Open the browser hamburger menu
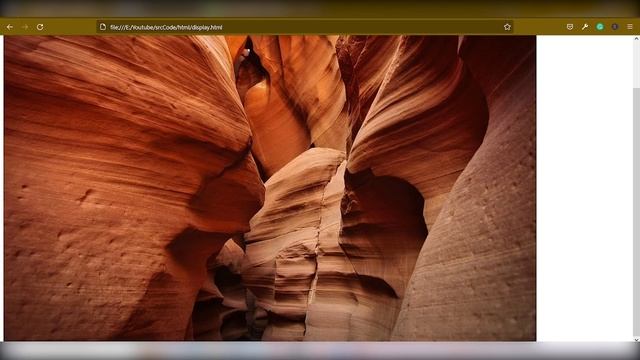The height and width of the screenshot is (360, 640). tap(630, 27)
